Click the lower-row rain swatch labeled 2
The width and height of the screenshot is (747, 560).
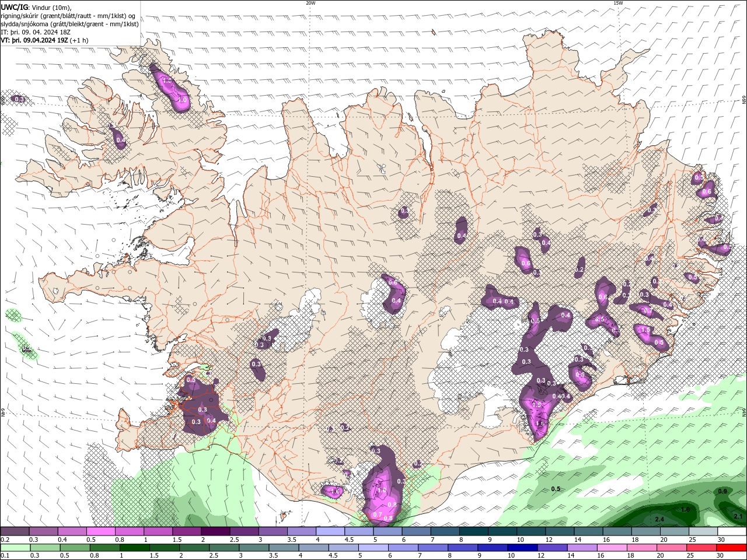194,547
